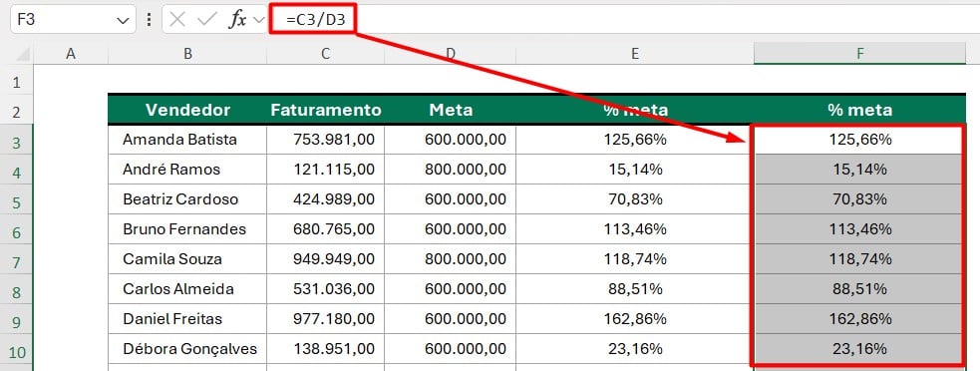The image size is (980, 371).
Task: Click the Faturamento header cell
Action: pyautogui.click(x=326, y=110)
